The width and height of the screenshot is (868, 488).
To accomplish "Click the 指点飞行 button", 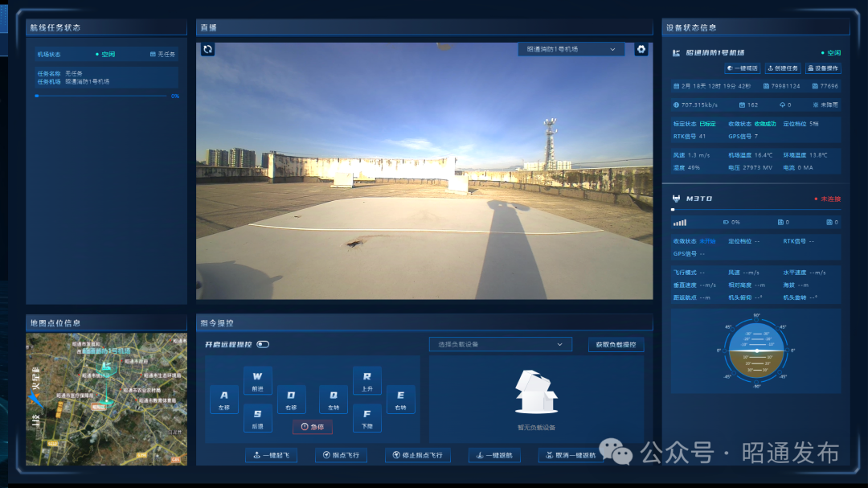I will click(341, 455).
